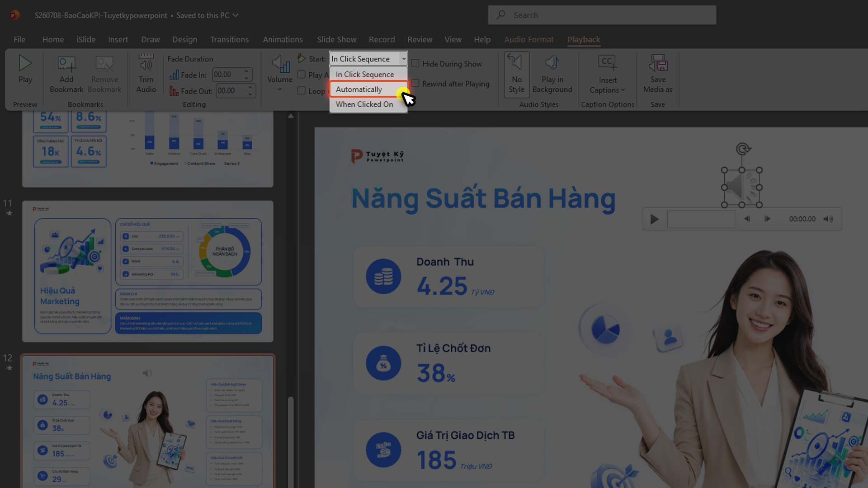Click Fade In time field
The height and width of the screenshot is (488, 868).
click(x=228, y=75)
